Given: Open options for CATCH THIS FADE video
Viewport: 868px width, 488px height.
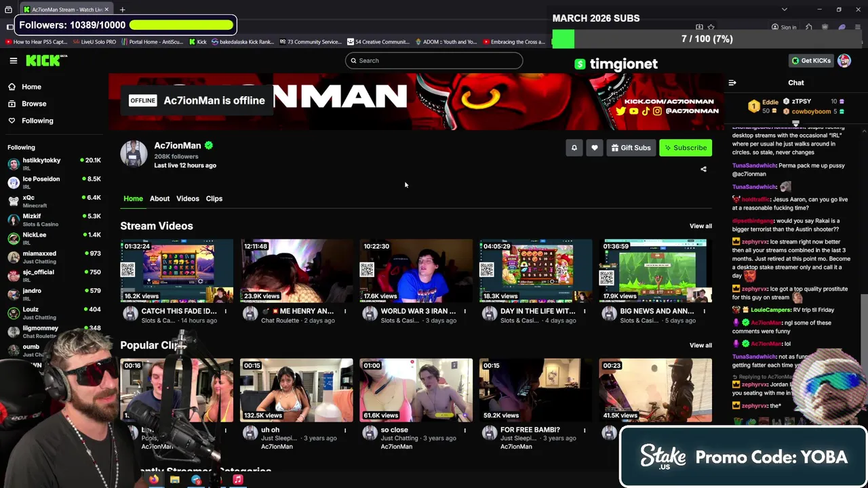Looking at the screenshot, I should tap(226, 311).
